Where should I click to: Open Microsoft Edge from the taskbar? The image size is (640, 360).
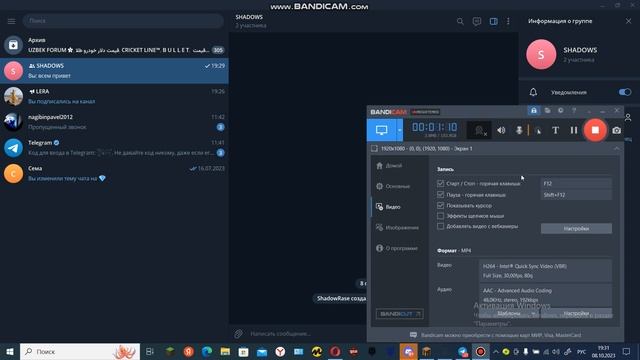tap(207, 351)
